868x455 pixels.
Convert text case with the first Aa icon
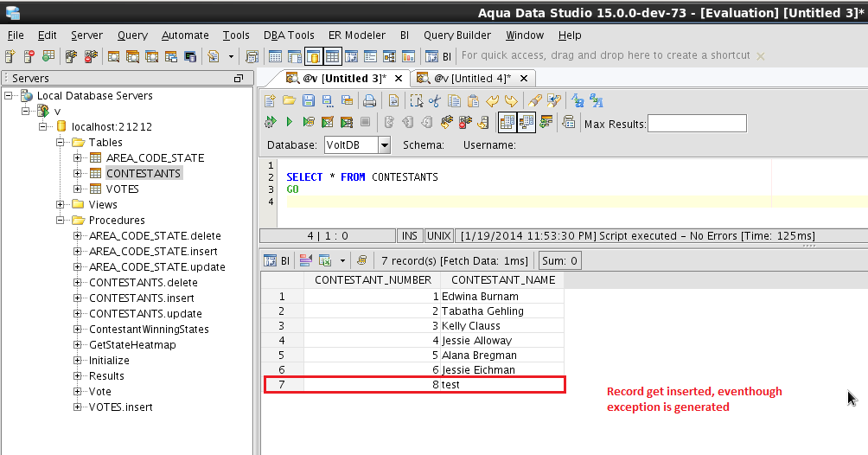578,101
